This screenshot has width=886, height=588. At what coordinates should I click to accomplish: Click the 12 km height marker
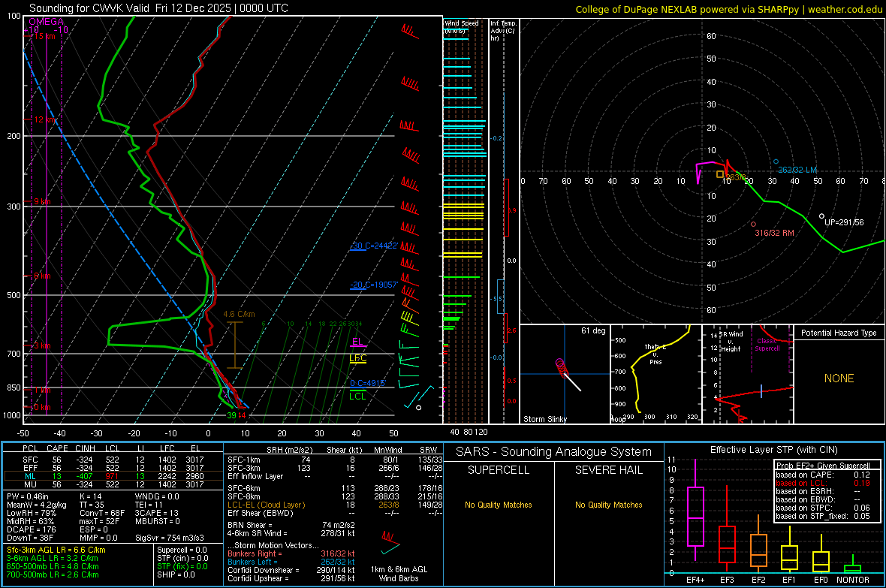tap(44, 120)
